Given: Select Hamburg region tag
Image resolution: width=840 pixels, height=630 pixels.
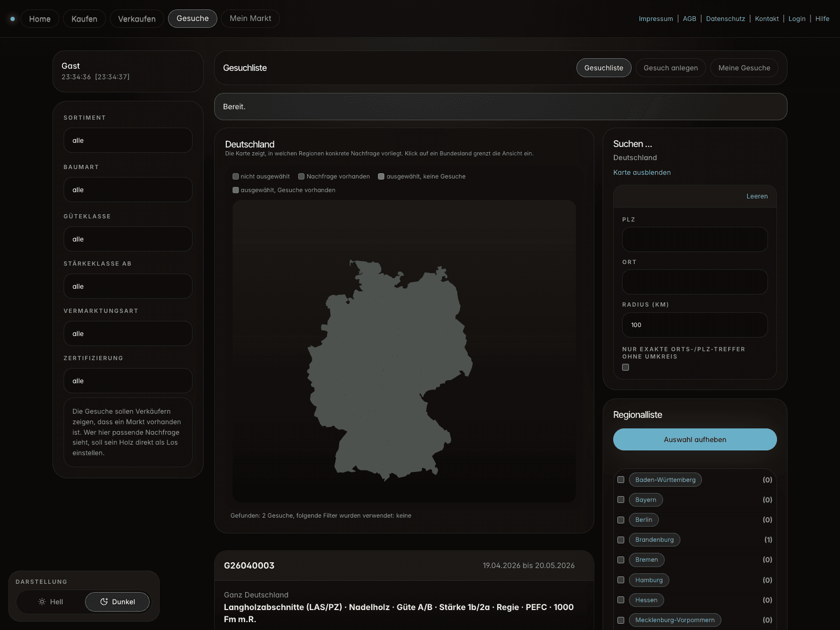Looking at the screenshot, I should (x=649, y=580).
